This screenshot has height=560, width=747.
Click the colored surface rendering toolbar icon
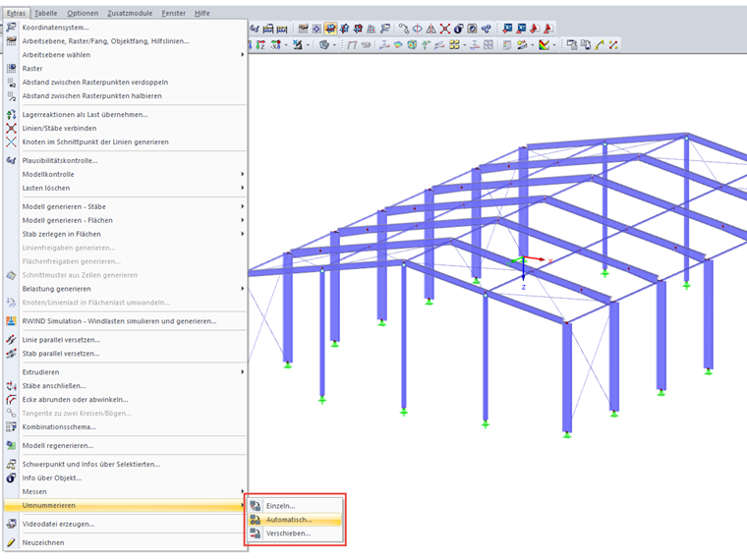pos(398,45)
